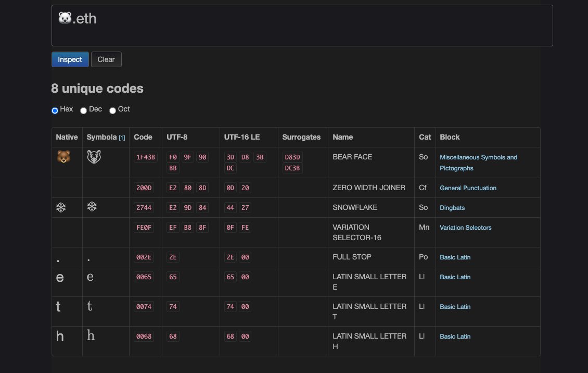Click the native snowflake glyph
588x373 pixels.
60,207
